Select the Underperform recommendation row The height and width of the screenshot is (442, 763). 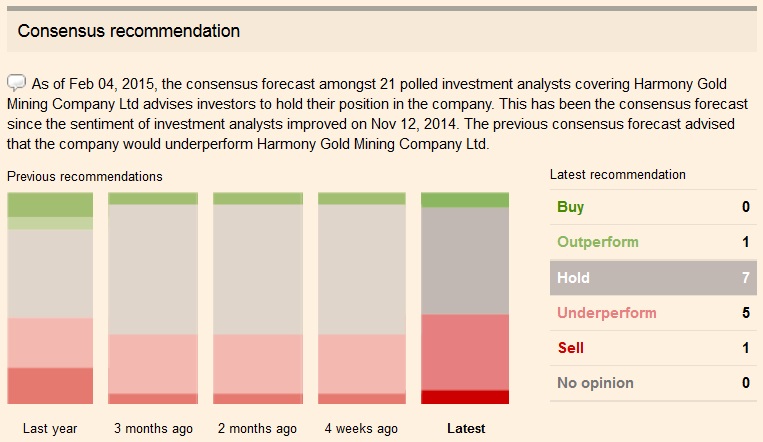[x=652, y=313]
